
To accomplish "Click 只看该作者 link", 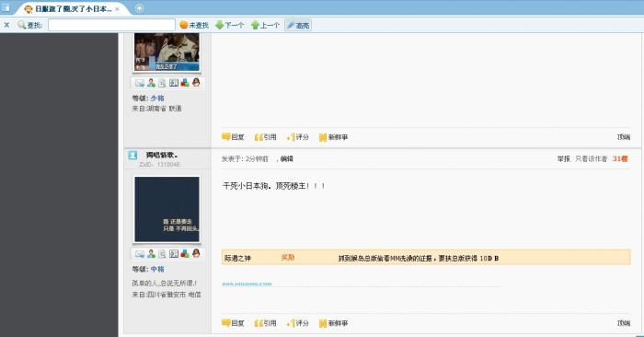I will pyautogui.click(x=591, y=159).
